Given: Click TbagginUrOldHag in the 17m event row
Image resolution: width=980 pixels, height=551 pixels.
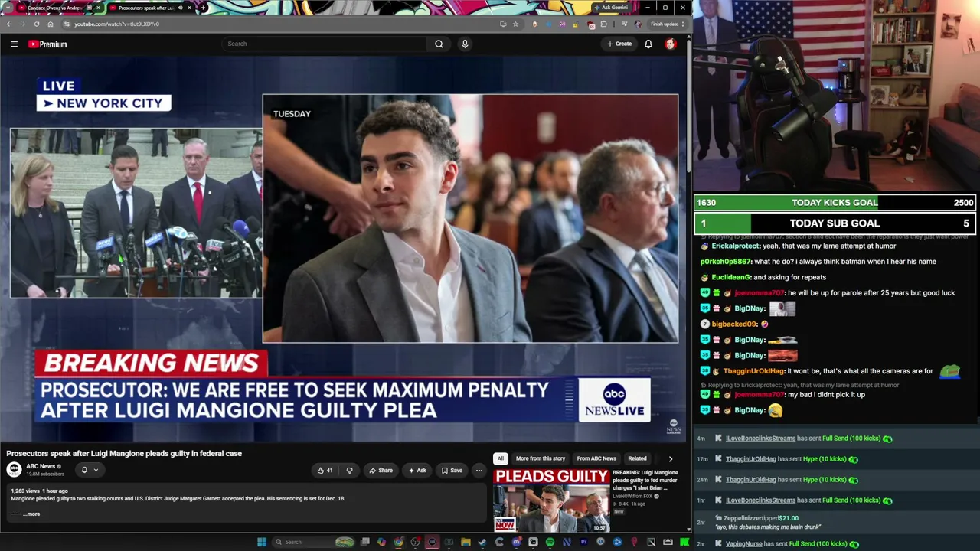Looking at the screenshot, I should coord(750,459).
